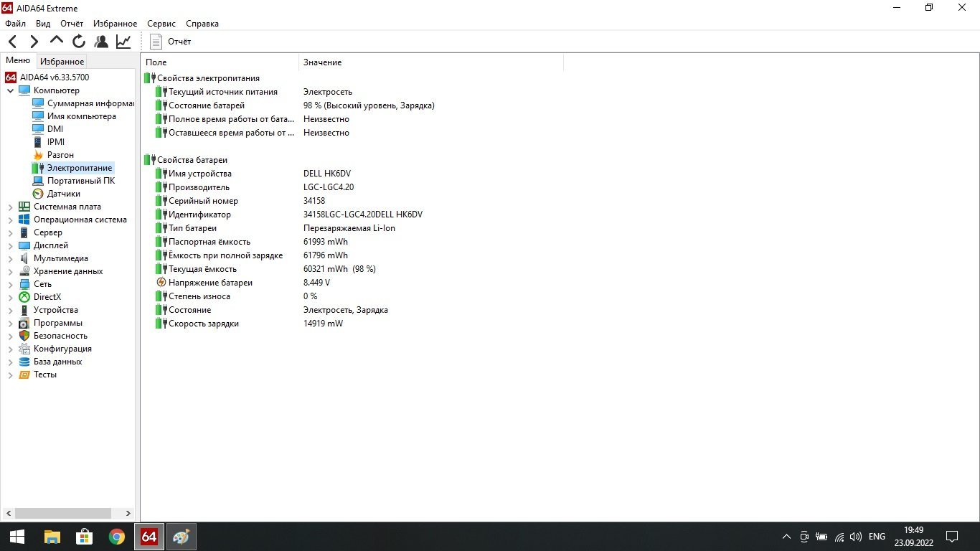Sort by the Поле column header
This screenshot has width=980, height=551.
click(220, 62)
